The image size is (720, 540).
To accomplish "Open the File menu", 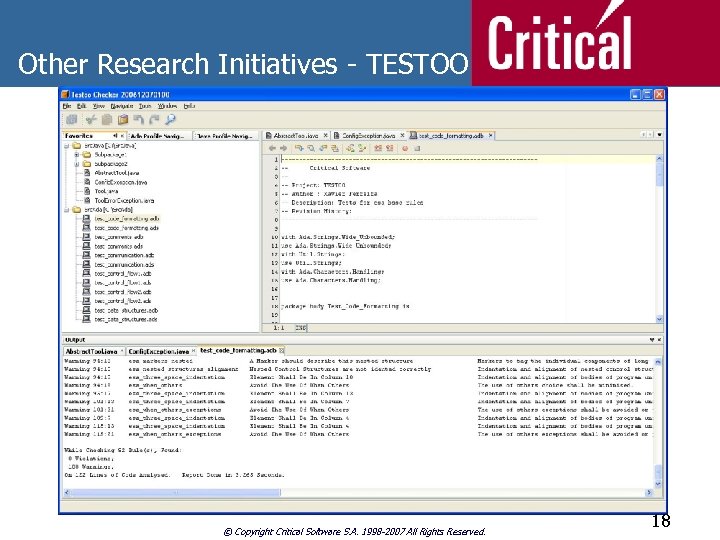I will (67, 106).
